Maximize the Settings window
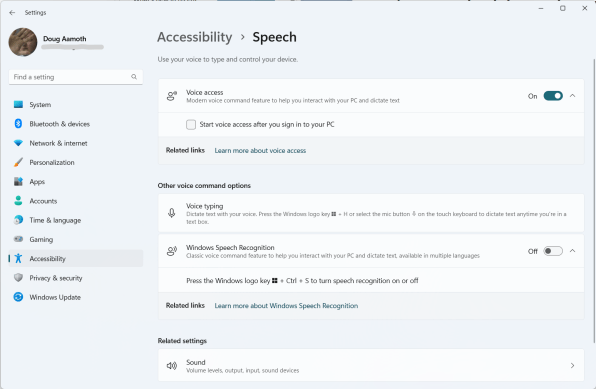 (563, 8)
